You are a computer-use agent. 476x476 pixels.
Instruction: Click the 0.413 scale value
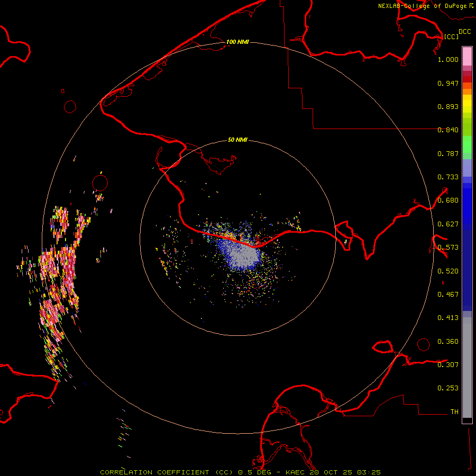[448, 318]
